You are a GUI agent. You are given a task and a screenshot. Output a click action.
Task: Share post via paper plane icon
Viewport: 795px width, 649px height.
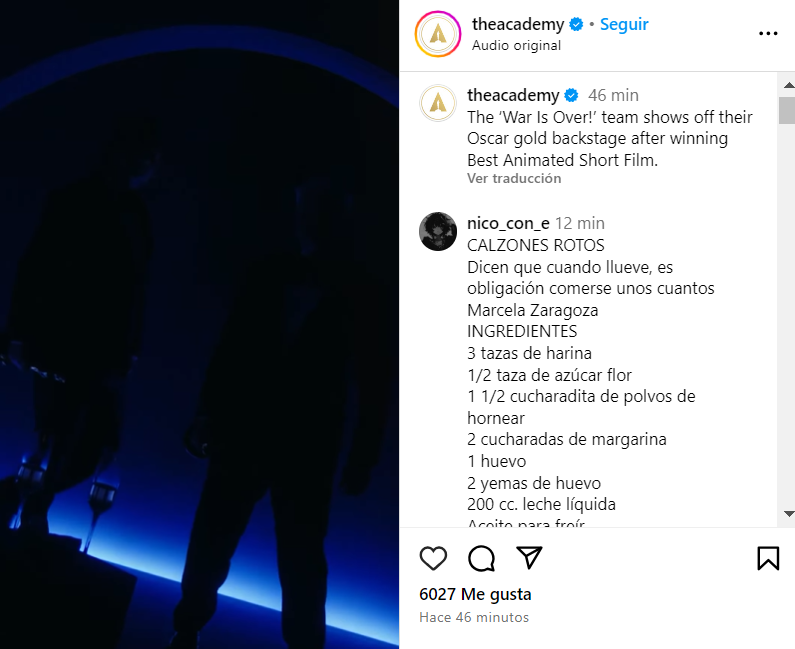[529, 557]
